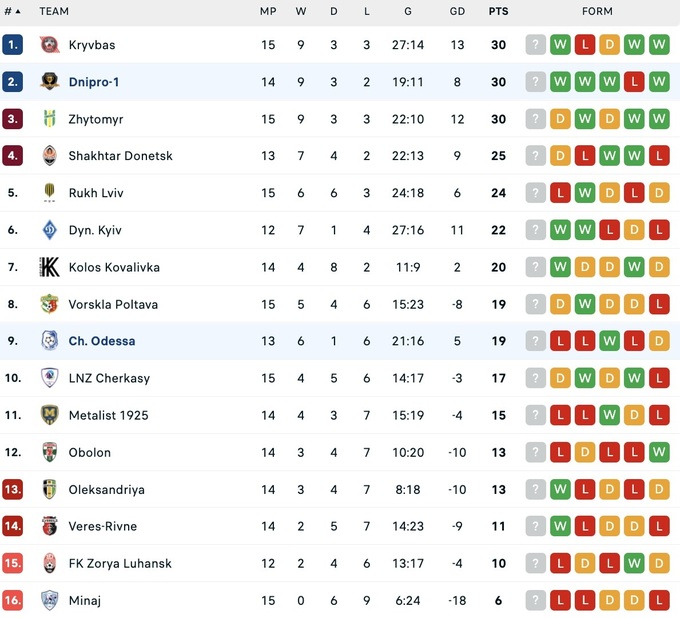Click the FORM column header
This screenshot has height=618, width=680.
(597, 12)
